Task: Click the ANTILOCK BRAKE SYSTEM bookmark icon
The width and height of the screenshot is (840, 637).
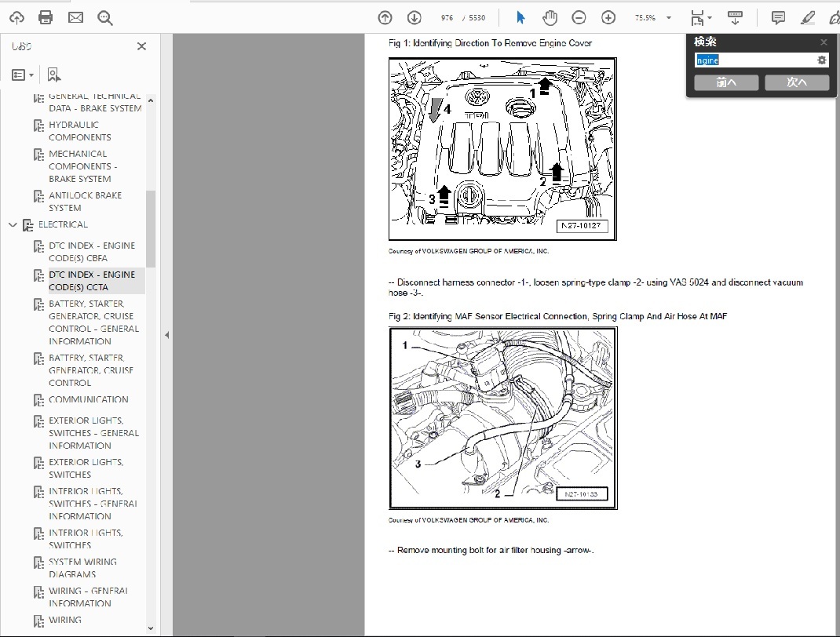Action: 38,196
